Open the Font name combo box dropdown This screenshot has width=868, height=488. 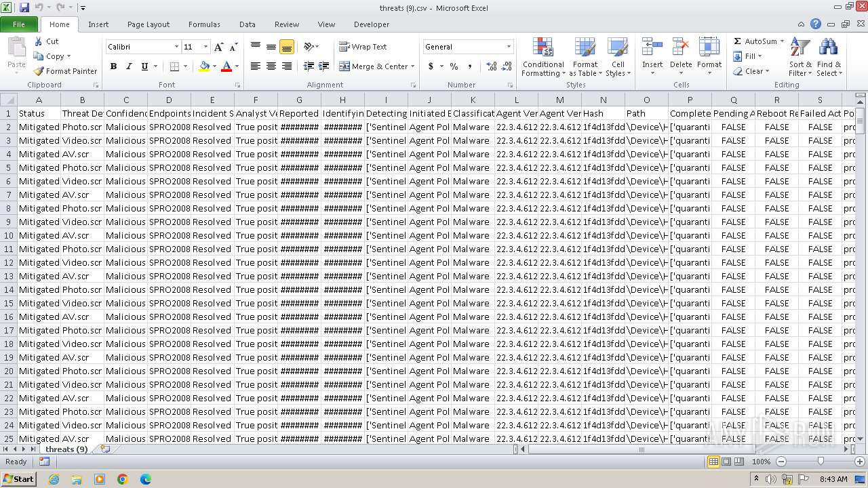click(x=176, y=47)
